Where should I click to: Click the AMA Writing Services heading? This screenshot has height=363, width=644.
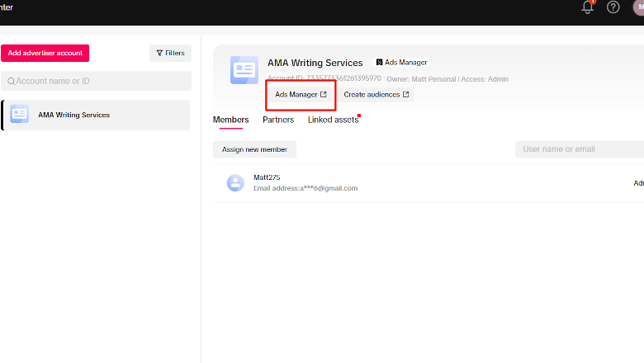tap(315, 63)
